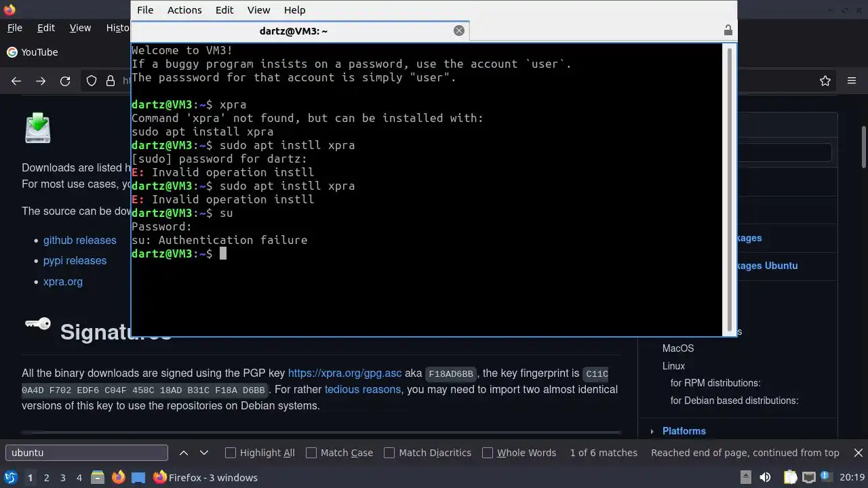Switch to the YouTube tab in Firefox
The image size is (868, 488).
[33, 52]
